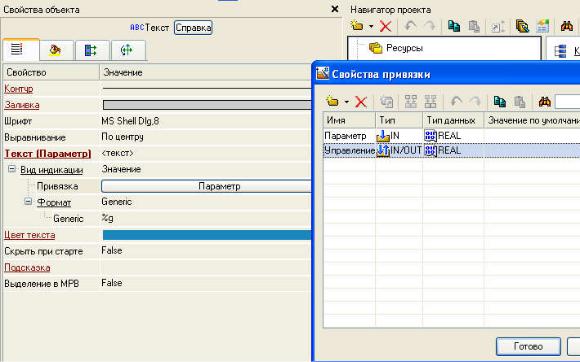This screenshot has height=362, width=580.
Task: Click the redo arrow in Навигатор проекта toolbar
Action: (429, 26)
